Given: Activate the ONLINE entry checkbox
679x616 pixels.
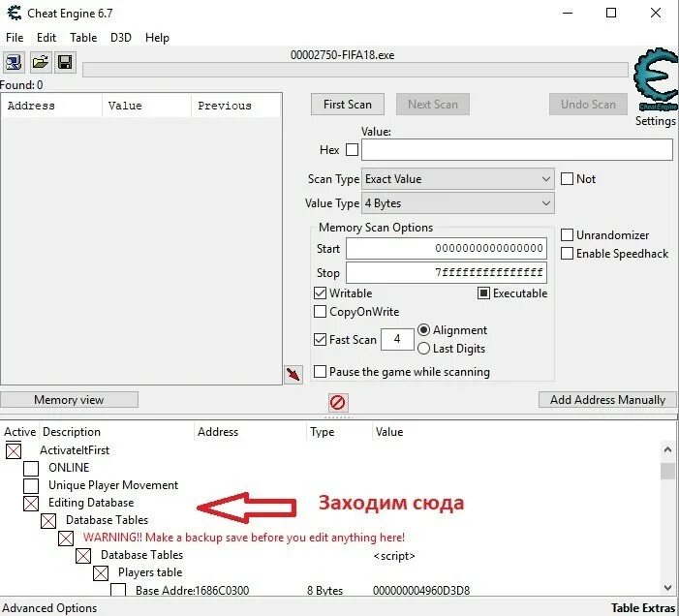Looking at the screenshot, I should (31, 468).
